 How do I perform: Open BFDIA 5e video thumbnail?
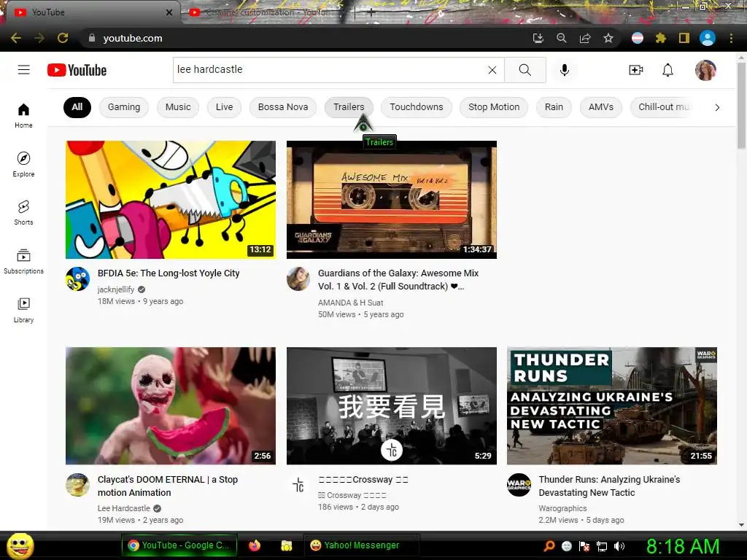(x=171, y=200)
